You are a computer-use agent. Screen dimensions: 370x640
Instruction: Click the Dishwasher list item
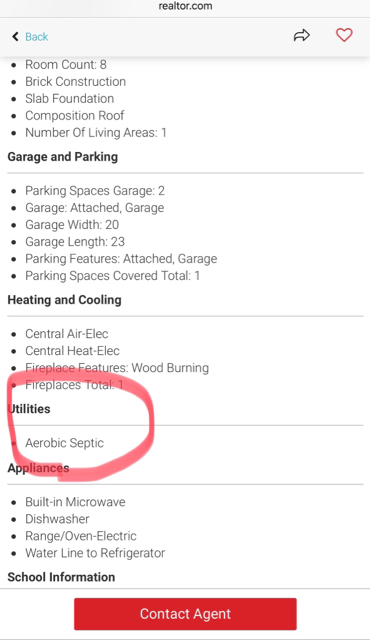click(57, 519)
